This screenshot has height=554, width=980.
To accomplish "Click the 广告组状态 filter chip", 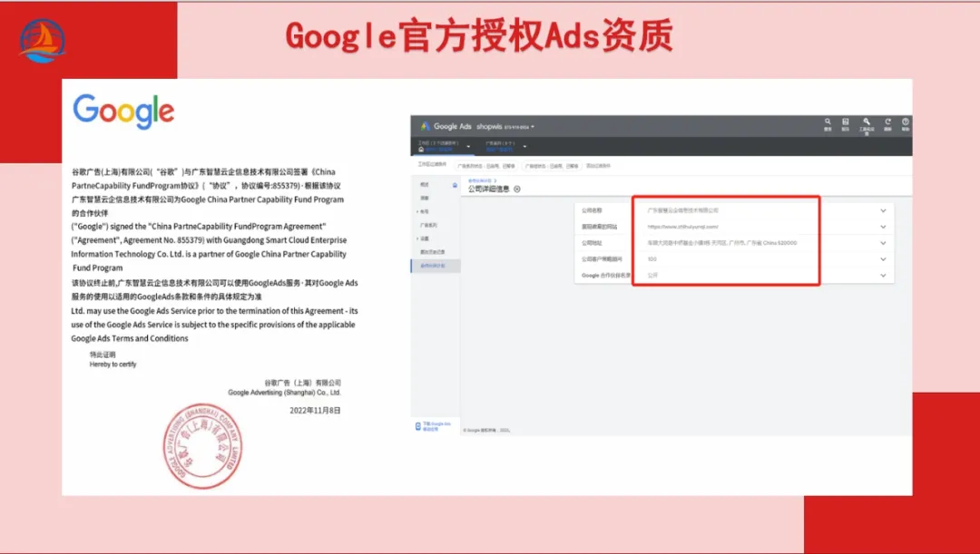I will click(x=552, y=166).
